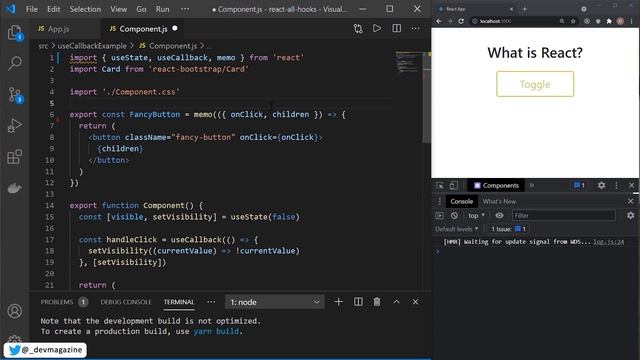This screenshot has width=640, height=360.
Task: Select the Console drawer tab
Action: (462, 201)
